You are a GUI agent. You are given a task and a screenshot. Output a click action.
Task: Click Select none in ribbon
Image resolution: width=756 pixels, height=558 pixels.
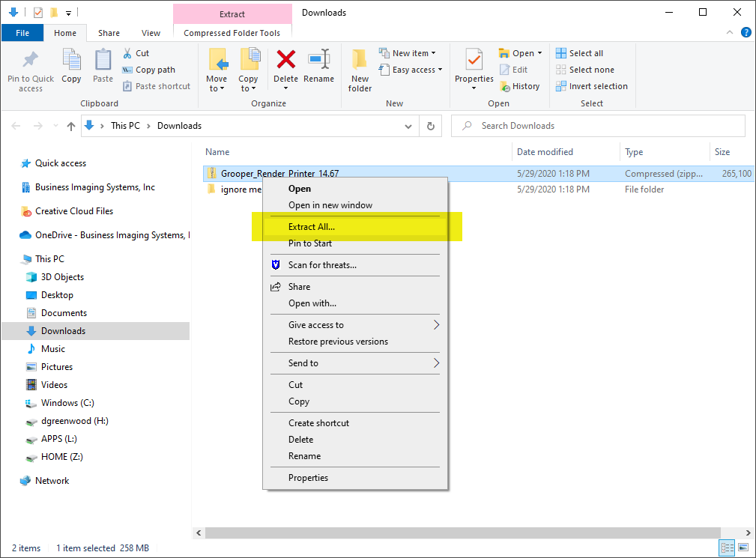(585, 70)
